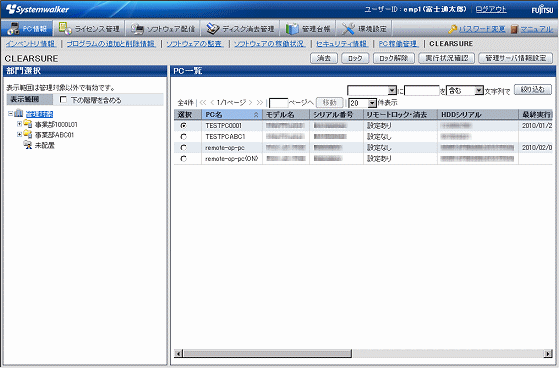Screen dimensions: 559x368
Task: Open the ライセンス管理 tab icon
Action: (x=65, y=28)
